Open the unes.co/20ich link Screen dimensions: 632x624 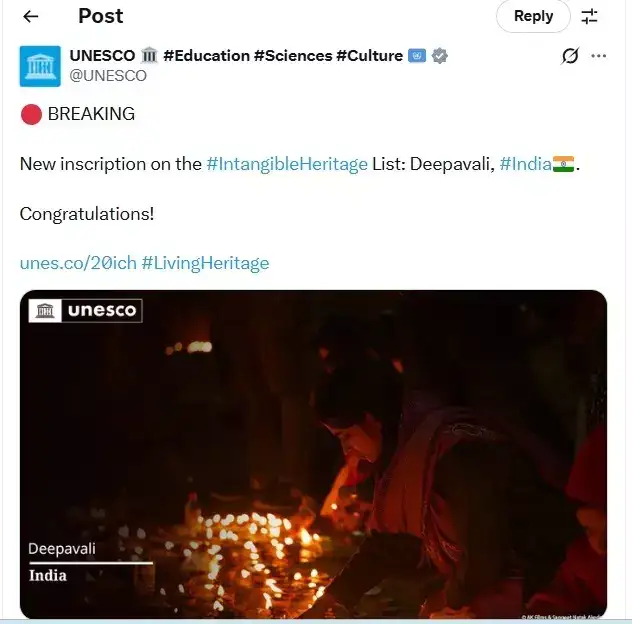click(x=78, y=263)
